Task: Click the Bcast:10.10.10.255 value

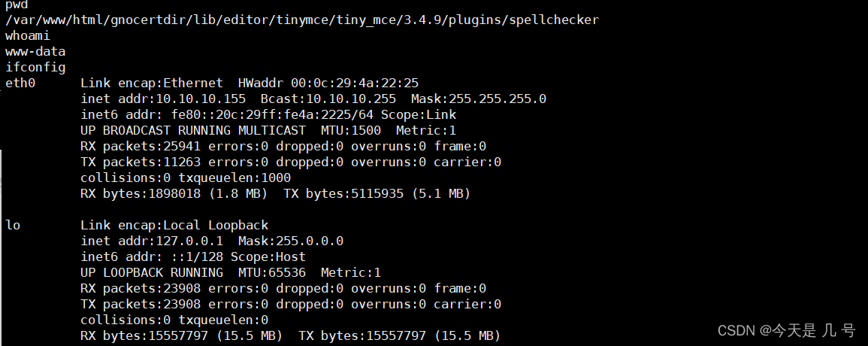Action: coord(328,99)
